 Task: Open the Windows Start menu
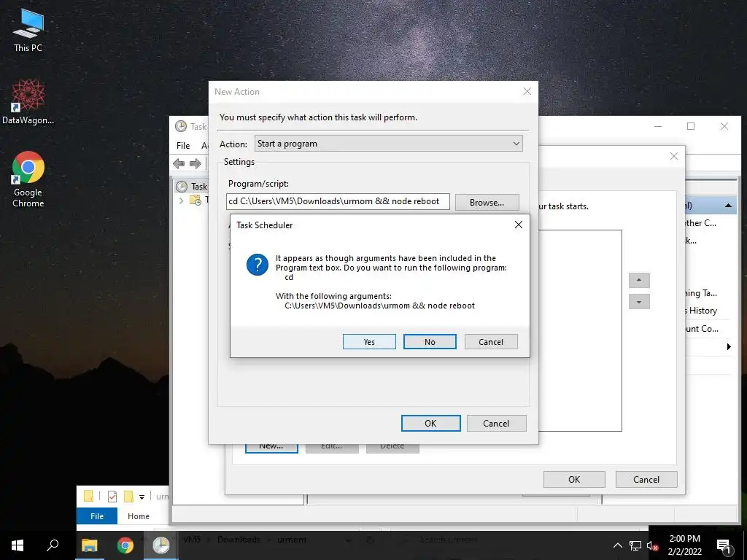click(18, 545)
